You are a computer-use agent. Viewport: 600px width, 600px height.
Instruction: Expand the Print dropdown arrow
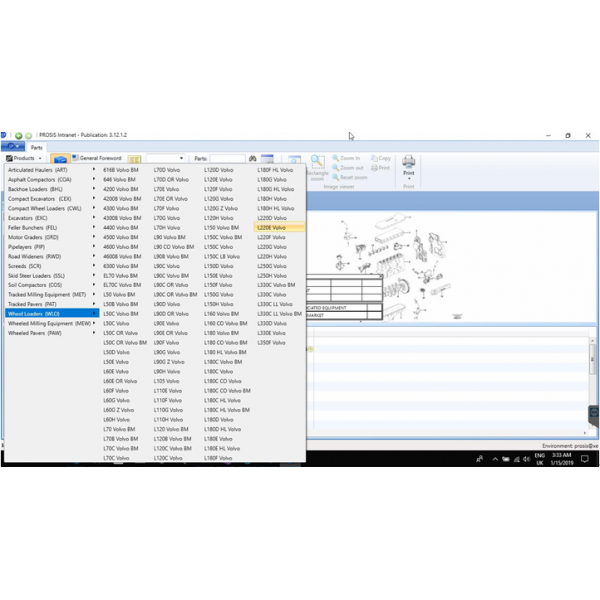tap(409, 179)
